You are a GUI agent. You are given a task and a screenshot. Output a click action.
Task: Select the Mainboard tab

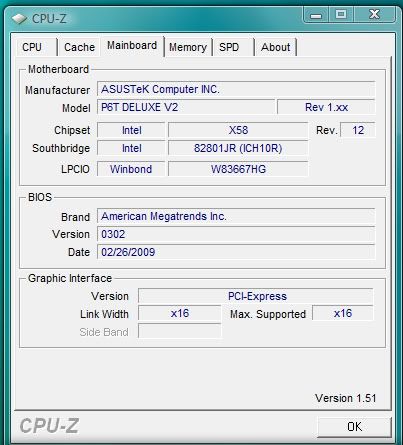click(x=132, y=46)
